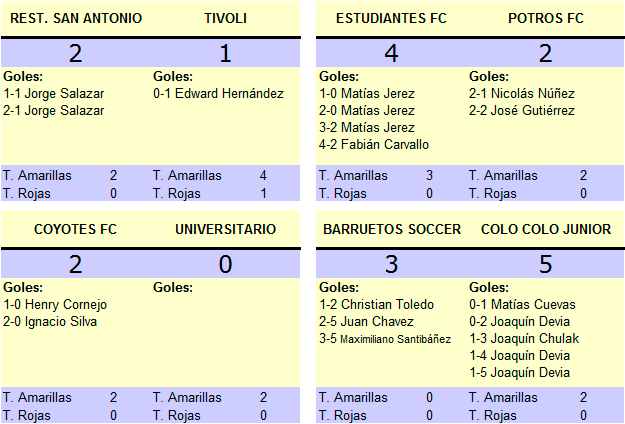Image resolution: width=625 pixels, height=424 pixels.
Task: Click goal entry 0-1 Edward Hernández
Action: pyautogui.click(x=218, y=94)
